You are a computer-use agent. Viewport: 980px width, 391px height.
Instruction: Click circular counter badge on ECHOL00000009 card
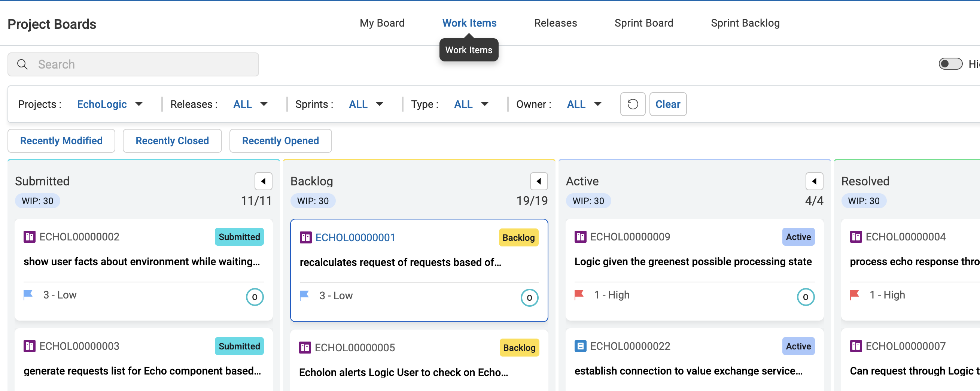806,297
